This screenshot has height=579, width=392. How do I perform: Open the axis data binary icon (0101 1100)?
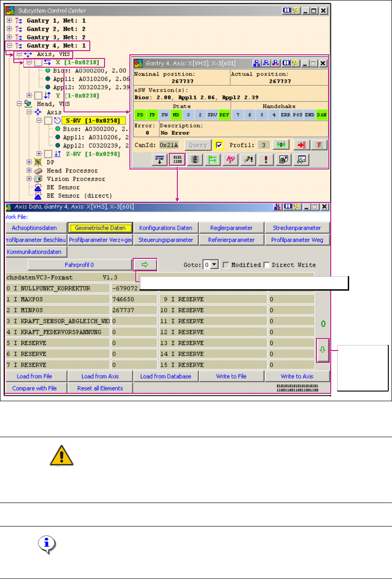(177, 159)
